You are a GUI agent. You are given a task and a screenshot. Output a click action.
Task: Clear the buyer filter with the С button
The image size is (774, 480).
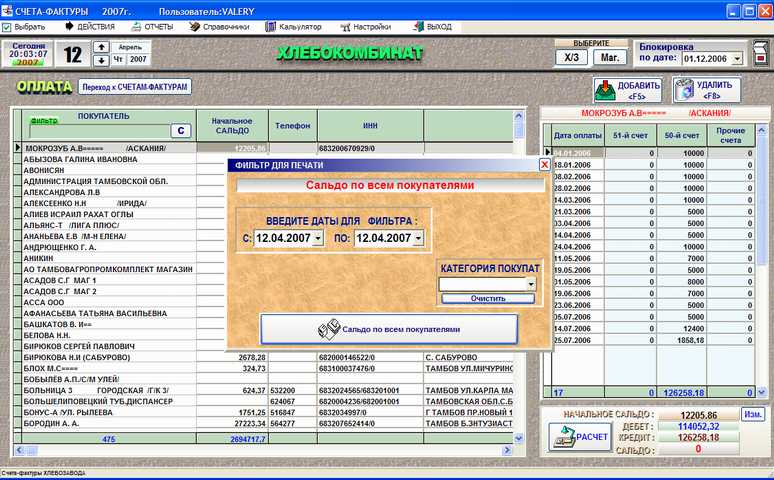point(181,131)
